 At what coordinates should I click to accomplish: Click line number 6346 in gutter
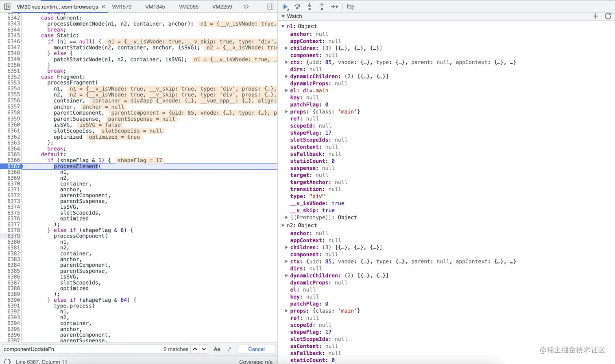pos(13,41)
